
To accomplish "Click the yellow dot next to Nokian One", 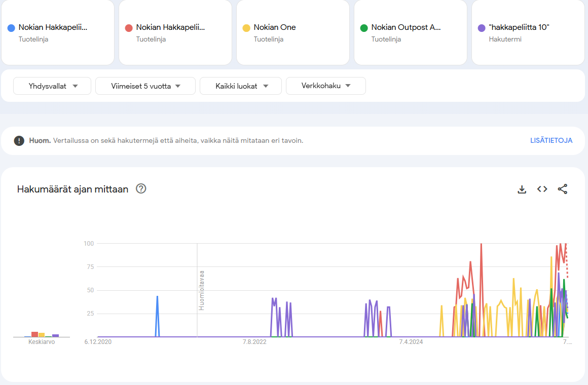I will coord(246,28).
